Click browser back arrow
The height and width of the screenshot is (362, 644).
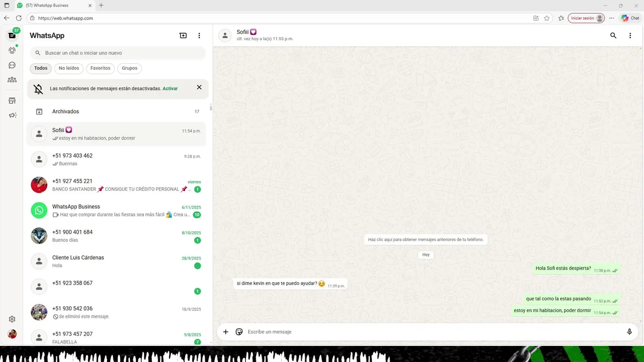click(7, 18)
